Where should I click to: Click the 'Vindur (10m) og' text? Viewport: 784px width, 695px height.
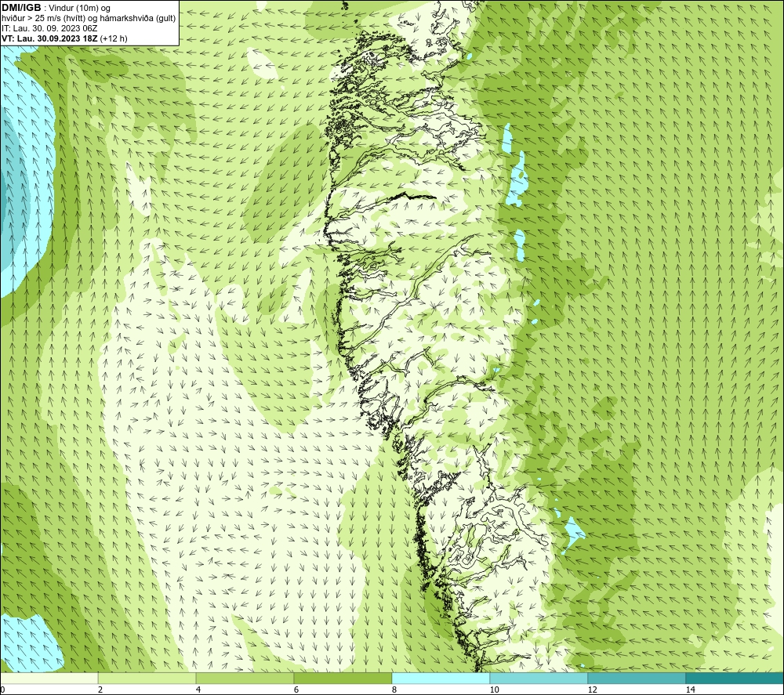coord(79,9)
